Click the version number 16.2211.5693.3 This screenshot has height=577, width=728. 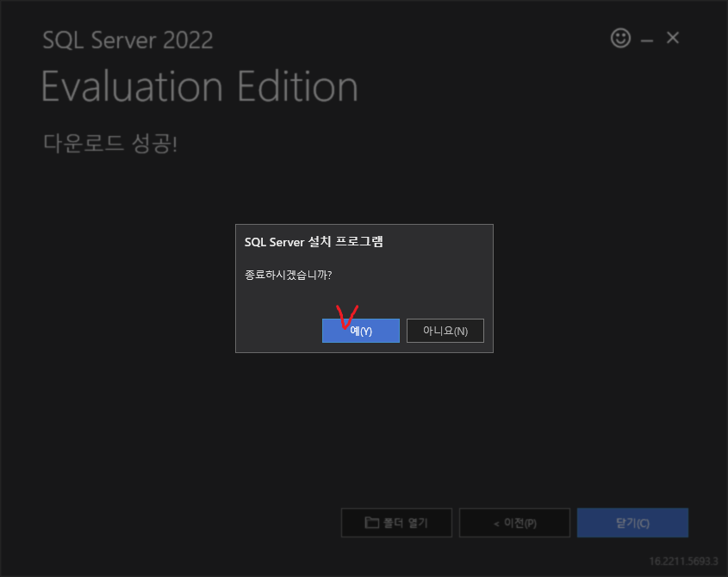pyautogui.click(x=683, y=561)
